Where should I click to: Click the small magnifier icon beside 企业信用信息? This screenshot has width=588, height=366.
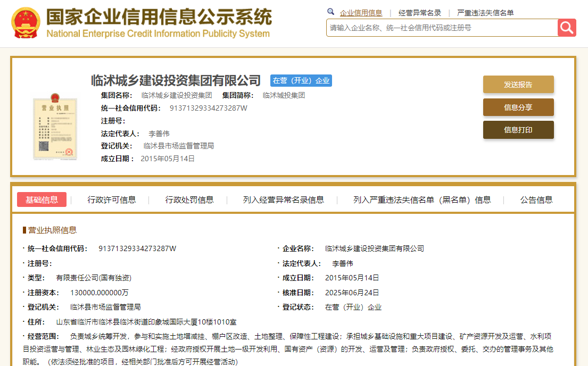click(x=330, y=12)
